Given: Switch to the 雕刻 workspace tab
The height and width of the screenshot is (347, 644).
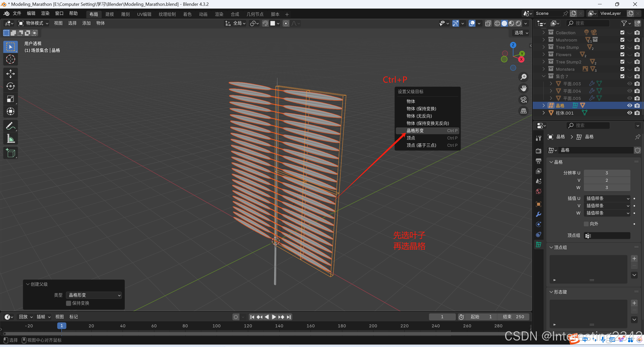Looking at the screenshot, I should click(125, 14).
